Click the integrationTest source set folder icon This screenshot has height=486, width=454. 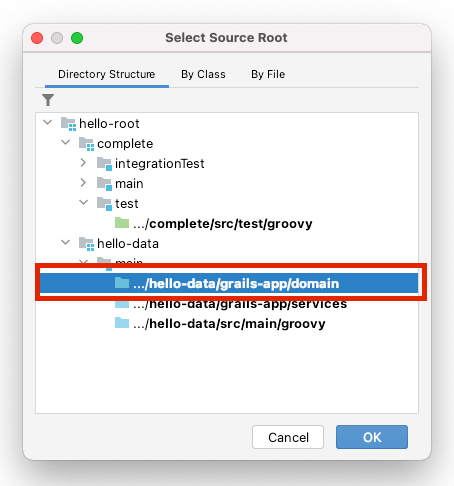[x=104, y=164]
